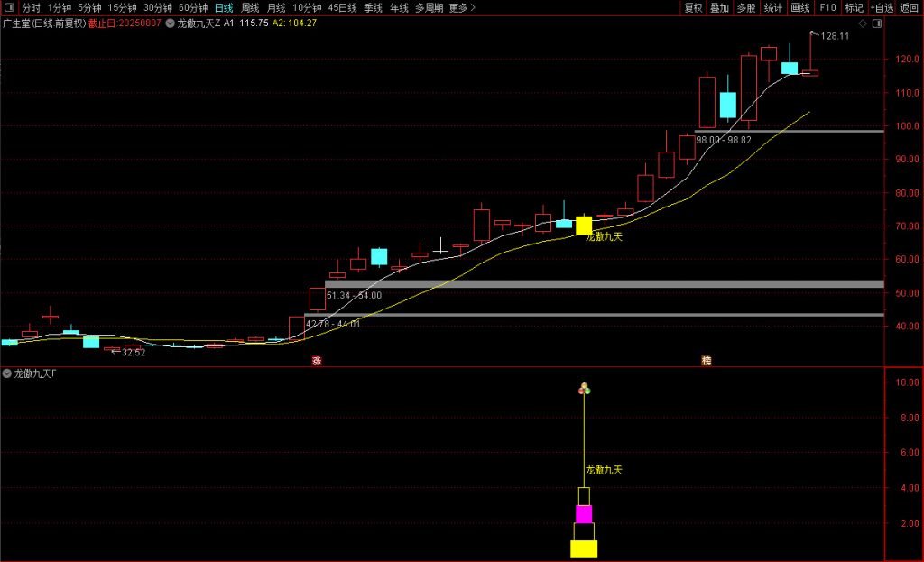This screenshot has width=924, height=562.
Task: Click the 返回 back button
Action: [x=909, y=8]
